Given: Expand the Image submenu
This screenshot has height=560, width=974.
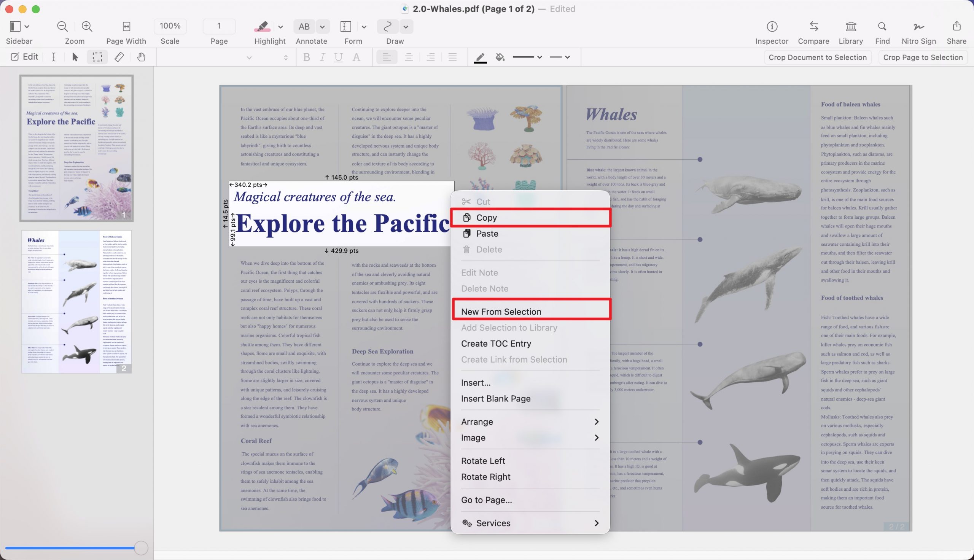Looking at the screenshot, I should [x=530, y=438].
